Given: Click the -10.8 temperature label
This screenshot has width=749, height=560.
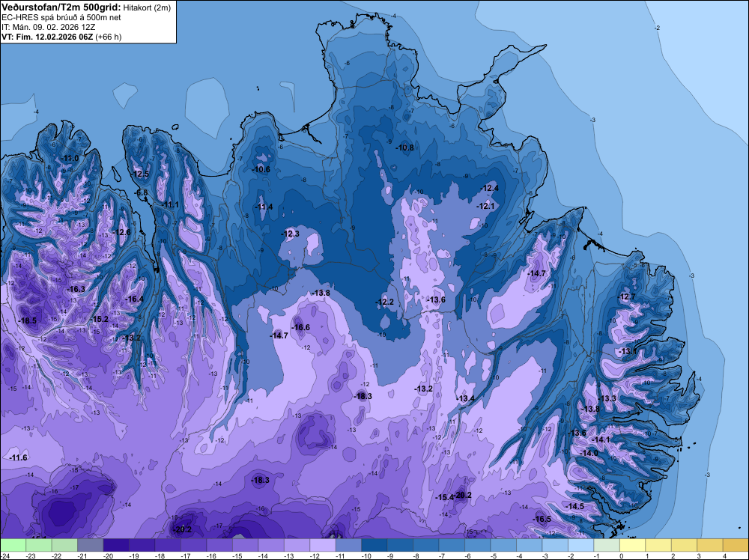Looking at the screenshot, I should (x=405, y=147).
